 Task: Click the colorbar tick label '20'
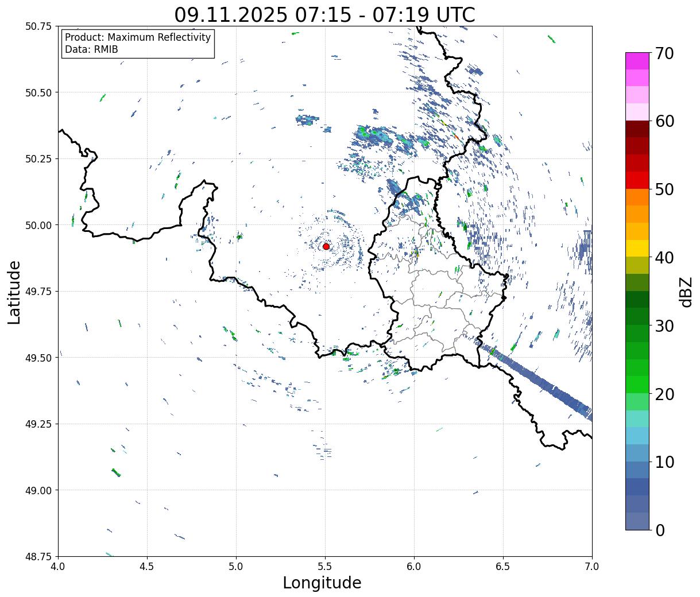pos(664,394)
